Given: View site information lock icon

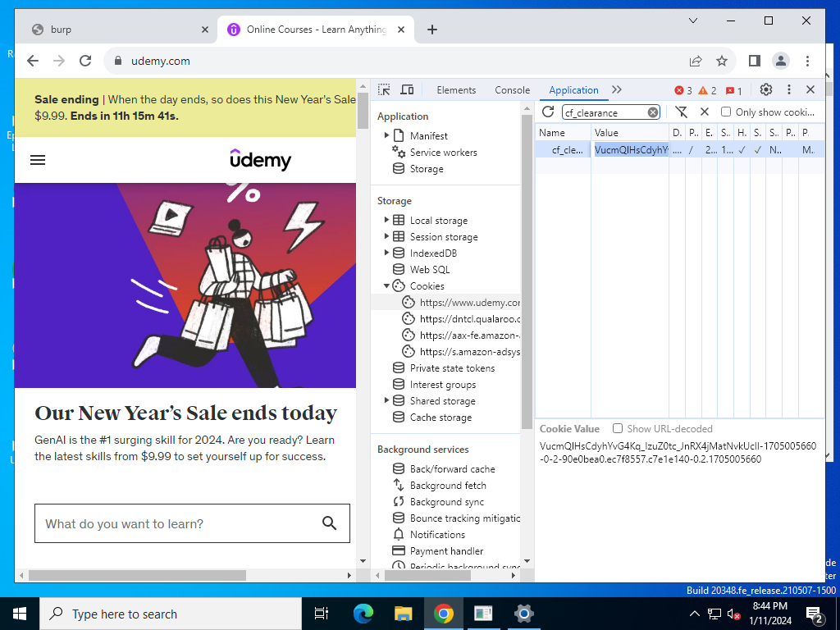Looking at the screenshot, I should tap(118, 61).
